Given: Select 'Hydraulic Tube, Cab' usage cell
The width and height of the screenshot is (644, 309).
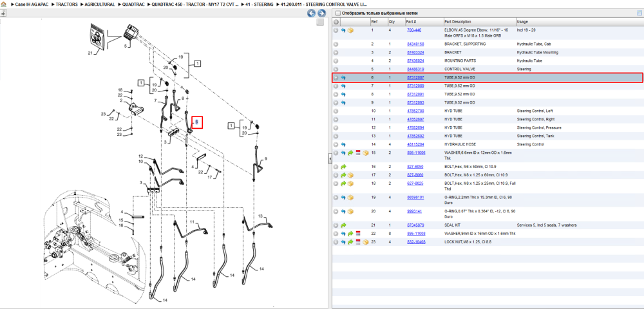Looking at the screenshot, I should [533, 44].
